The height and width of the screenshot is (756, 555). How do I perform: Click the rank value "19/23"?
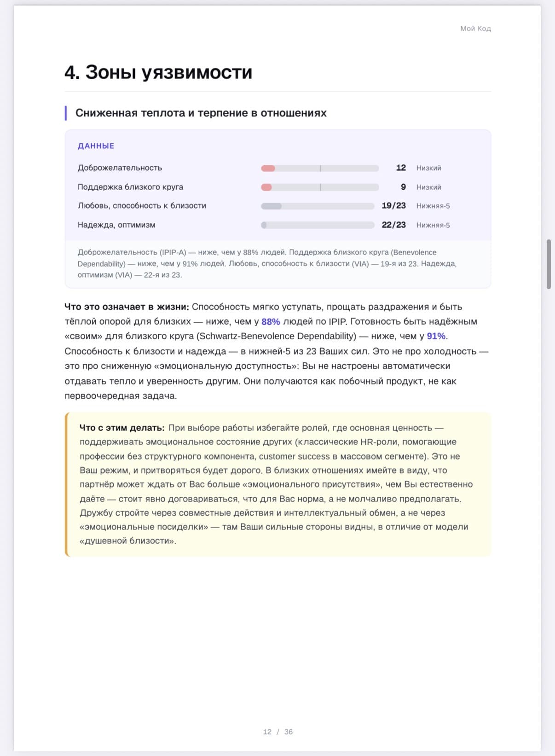click(394, 206)
